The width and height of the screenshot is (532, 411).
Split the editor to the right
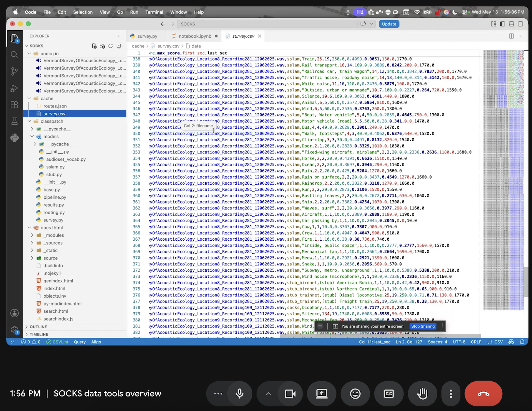511,36
